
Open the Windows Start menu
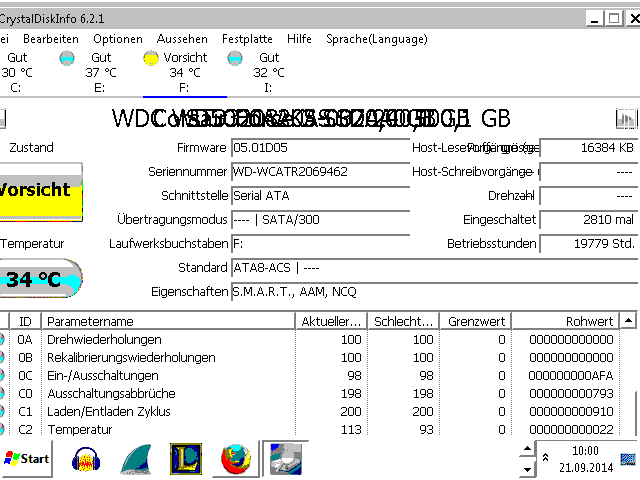26,459
